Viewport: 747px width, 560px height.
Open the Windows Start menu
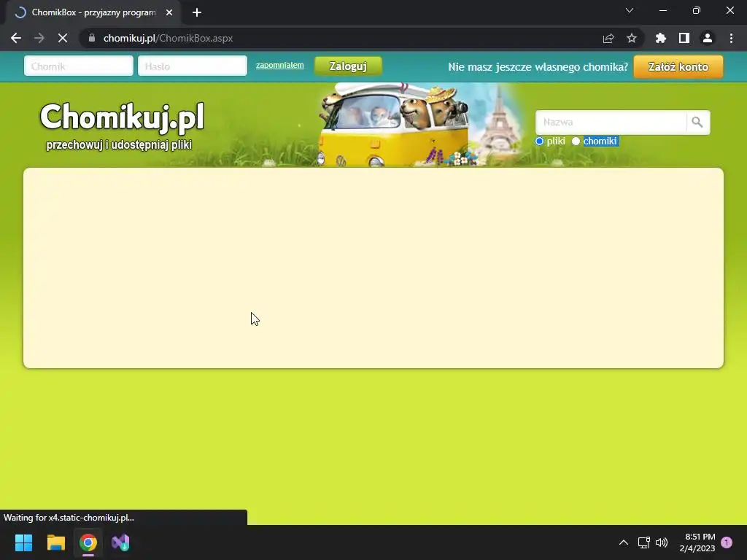coord(23,542)
